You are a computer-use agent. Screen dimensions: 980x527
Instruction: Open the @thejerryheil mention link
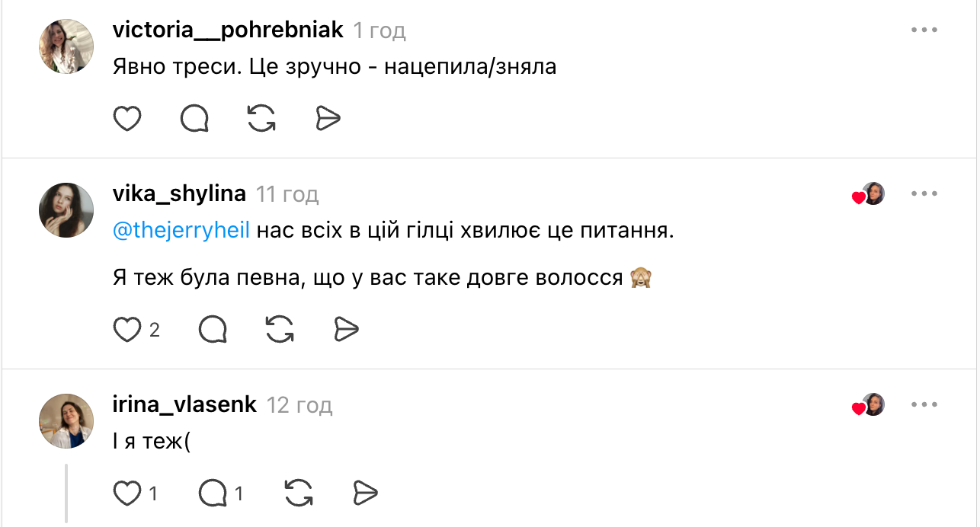[x=181, y=230]
